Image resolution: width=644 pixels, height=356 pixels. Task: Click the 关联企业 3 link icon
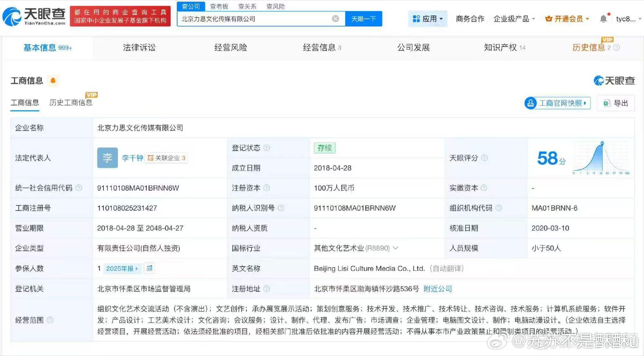coord(151,158)
